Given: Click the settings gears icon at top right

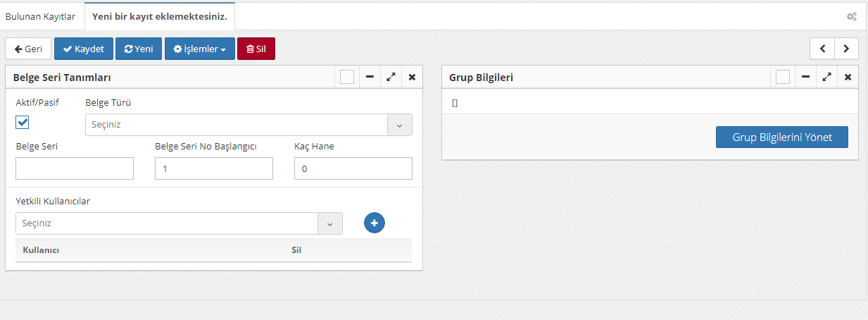Looking at the screenshot, I should pos(851,16).
